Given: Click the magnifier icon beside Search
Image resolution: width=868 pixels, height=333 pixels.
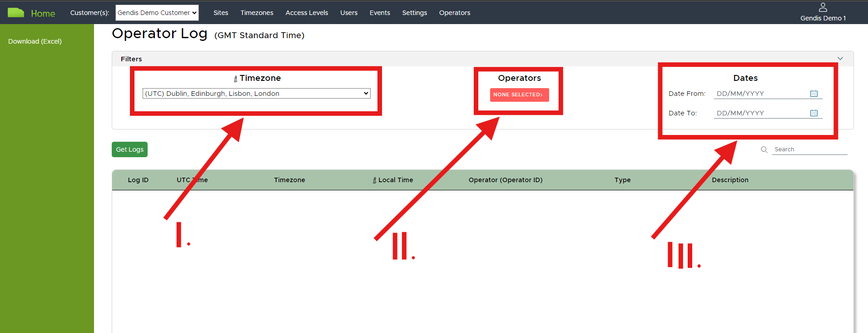Looking at the screenshot, I should point(764,149).
